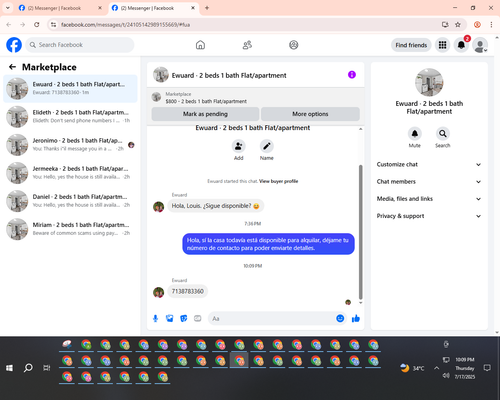Reload the page
This screenshot has width=500, height=400.
coord(37,24)
